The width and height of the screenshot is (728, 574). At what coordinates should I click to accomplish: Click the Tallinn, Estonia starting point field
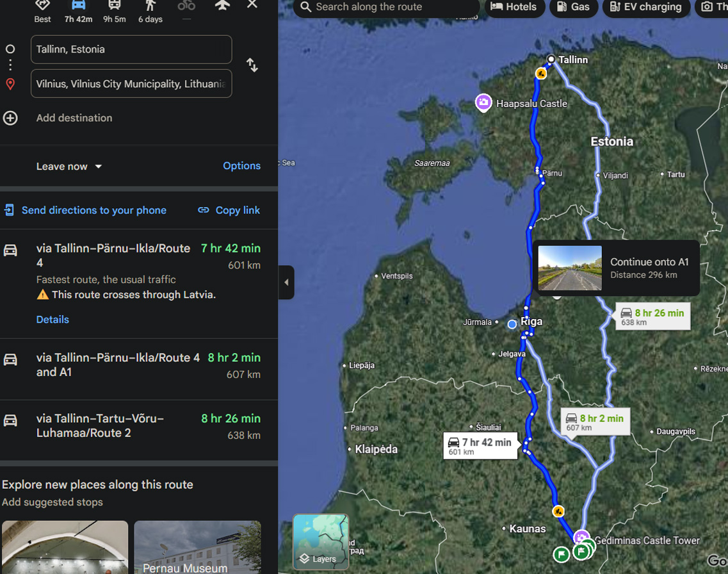click(131, 49)
